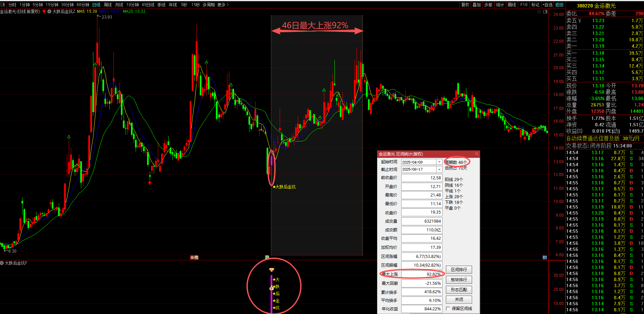Switch to 日线 daily chart
Viewport: 644px width, 314px height.
pyautogui.click(x=96, y=5)
